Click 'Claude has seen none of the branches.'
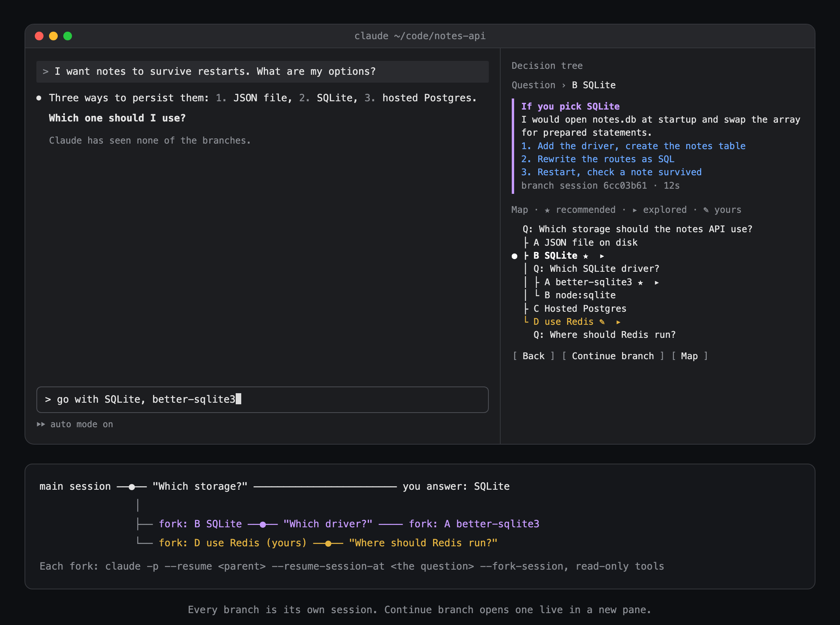The width and height of the screenshot is (840, 625). [150, 140]
